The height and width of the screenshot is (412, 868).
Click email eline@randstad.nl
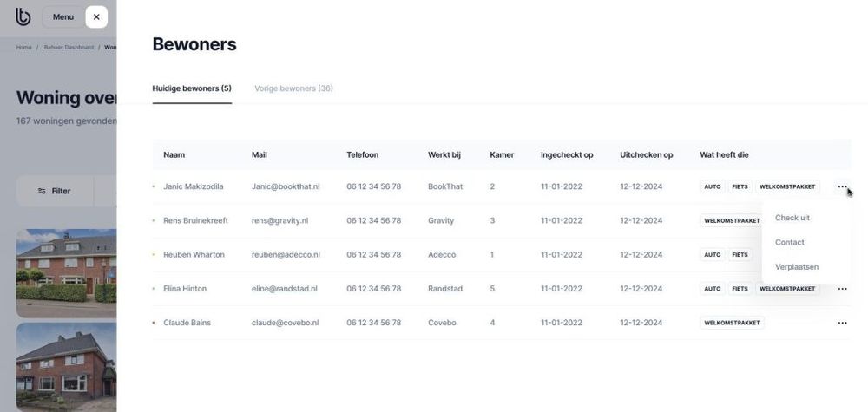pyautogui.click(x=285, y=289)
